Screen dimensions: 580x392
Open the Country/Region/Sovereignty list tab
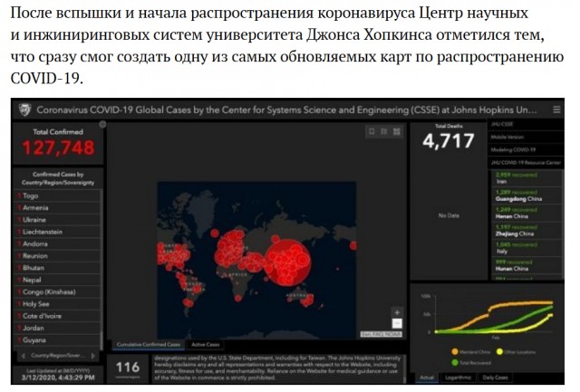point(58,356)
